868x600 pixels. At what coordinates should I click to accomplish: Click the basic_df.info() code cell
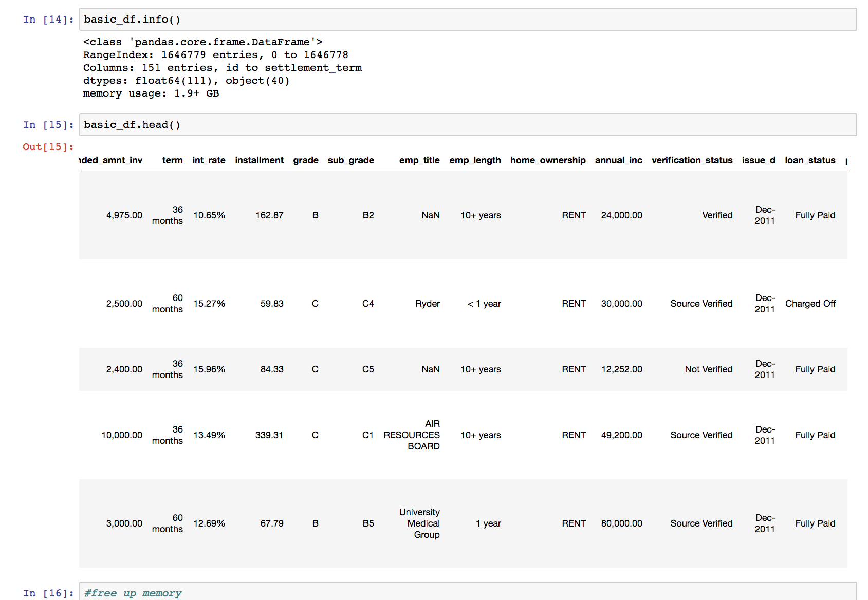pyautogui.click(x=468, y=20)
